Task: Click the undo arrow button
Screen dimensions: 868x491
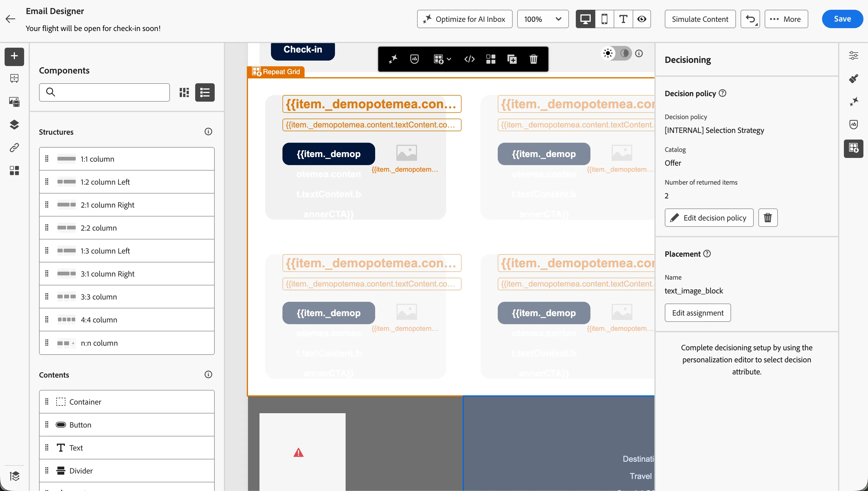Action: [750, 19]
